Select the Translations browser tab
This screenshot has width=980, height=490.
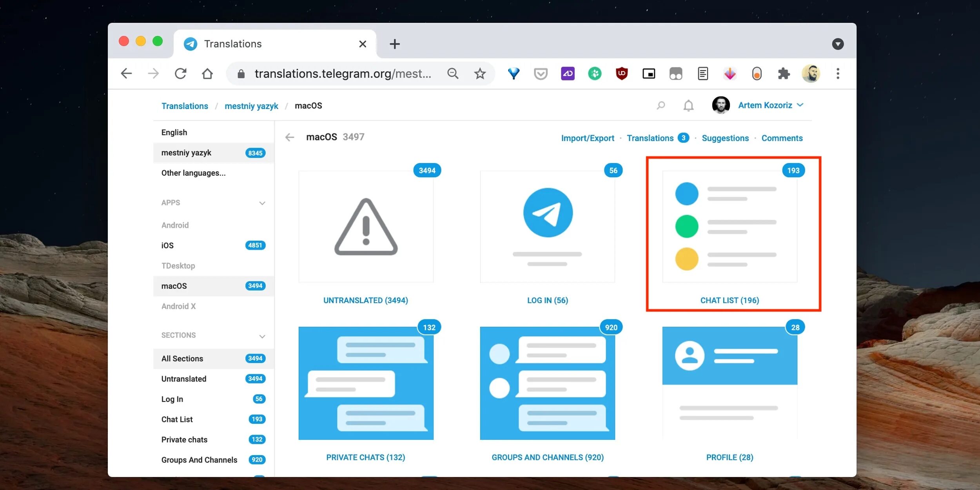coord(274,44)
